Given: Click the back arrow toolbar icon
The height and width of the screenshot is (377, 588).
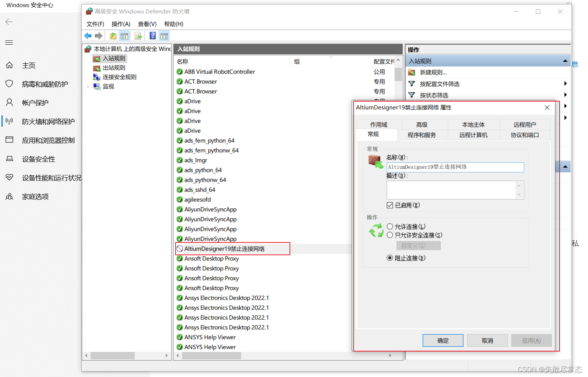Looking at the screenshot, I should 88,36.
